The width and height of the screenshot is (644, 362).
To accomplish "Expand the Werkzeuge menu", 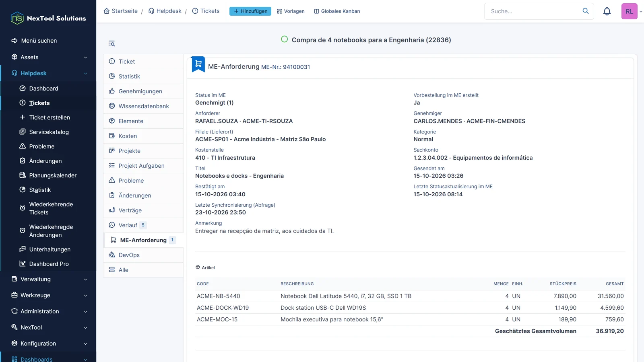I will [x=48, y=295].
